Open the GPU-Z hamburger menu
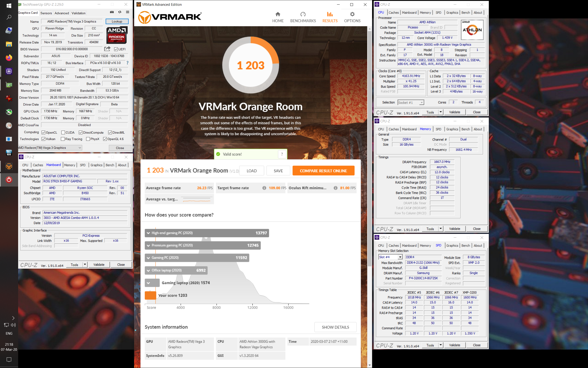Image resolution: width=588 pixels, height=368 pixels. [127, 12]
